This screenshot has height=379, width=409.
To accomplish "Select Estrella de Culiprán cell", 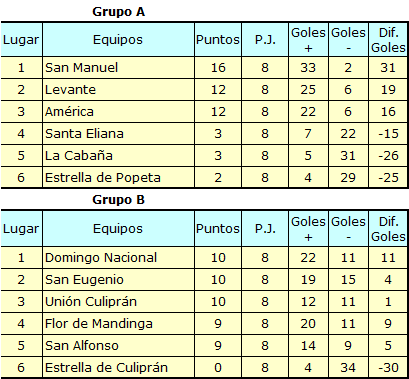I will point(118,367).
